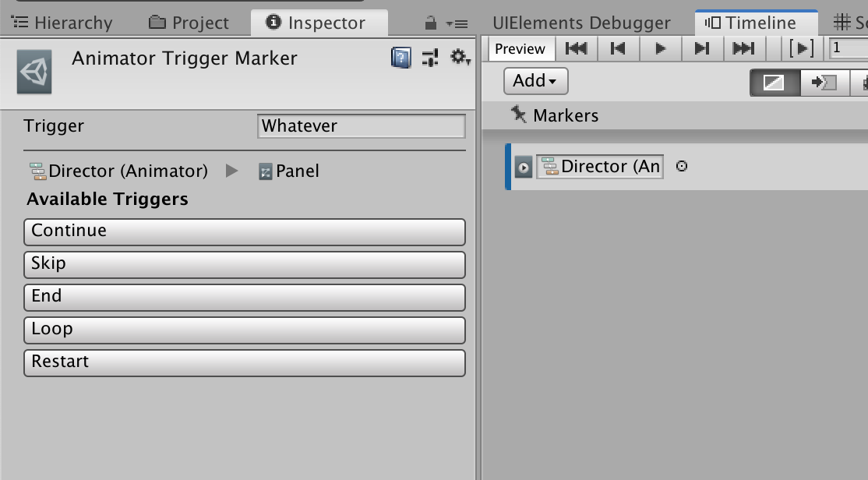Fire the Continue trigger button
This screenshot has height=480, width=868.
(x=245, y=231)
